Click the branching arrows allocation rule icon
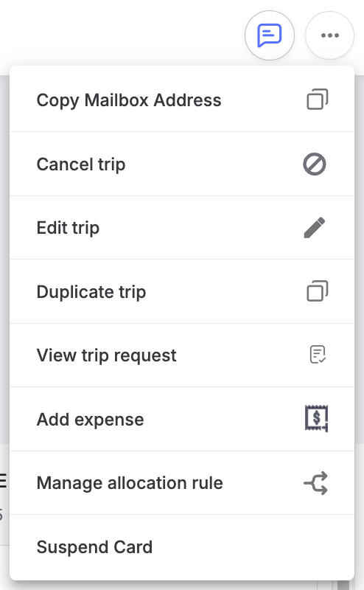Screen dimensions: 364x590 tap(315, 483)
